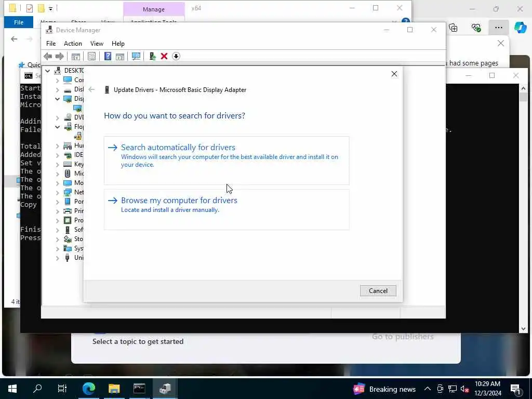This screenshot has width=532, height=399.
Task: Expand the Human Interface Devices node
Action: [x=57, y=145]
